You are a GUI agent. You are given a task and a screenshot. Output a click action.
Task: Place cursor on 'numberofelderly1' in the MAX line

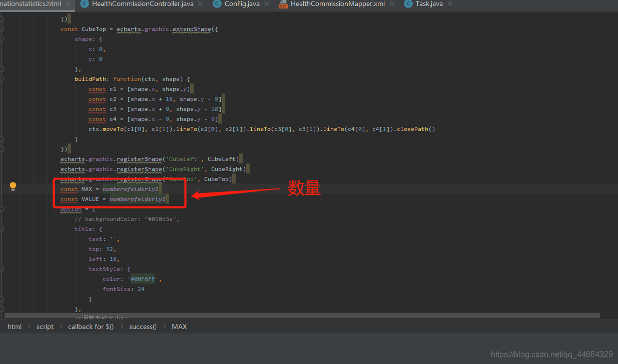(x=130, y=189)
